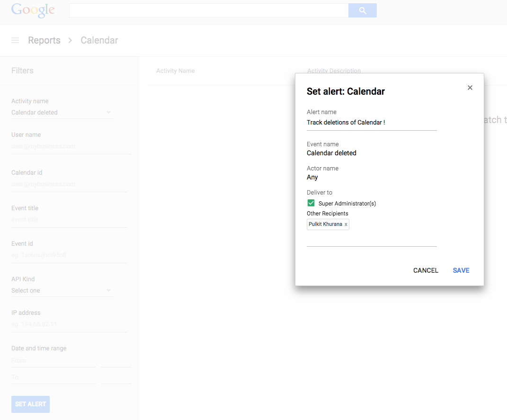The image size is (507, 420).
Task: Save the Calendar alert
Action: tap(461, 270)
